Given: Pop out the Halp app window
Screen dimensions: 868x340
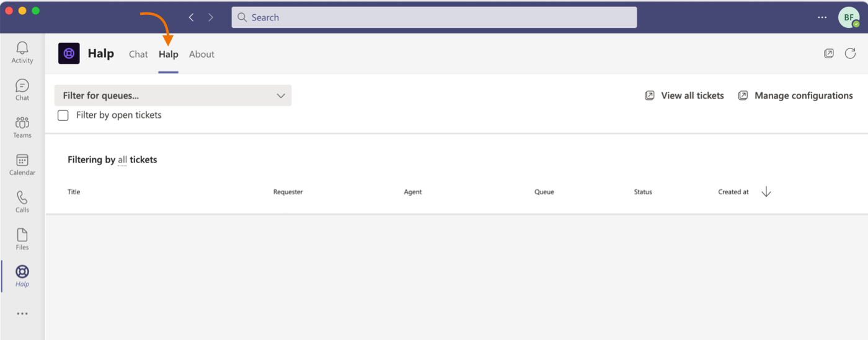Looking at the screenshot, I should [x=829, y=53].
